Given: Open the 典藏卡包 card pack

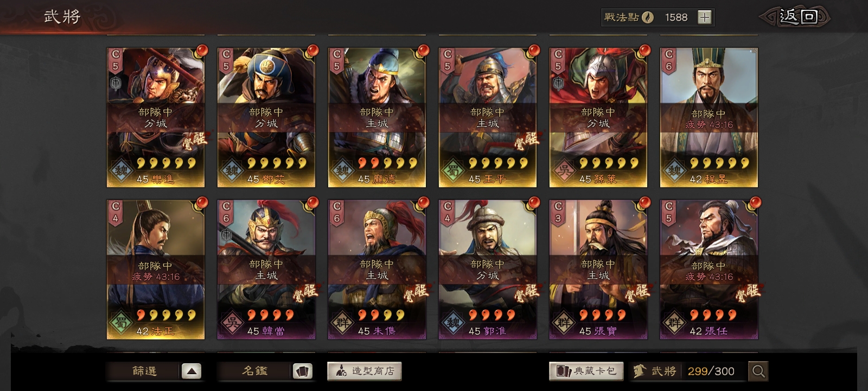Looking at the screenshot, I should tap(586, 371).
